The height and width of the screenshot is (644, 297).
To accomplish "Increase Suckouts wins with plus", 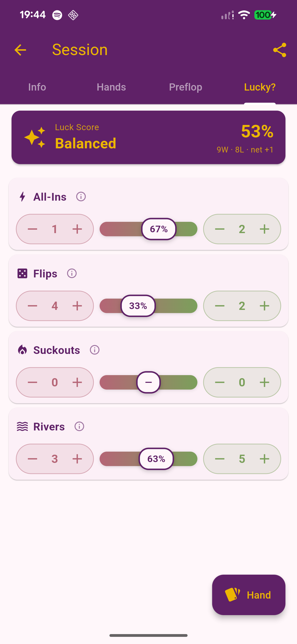I will point(264,382).
